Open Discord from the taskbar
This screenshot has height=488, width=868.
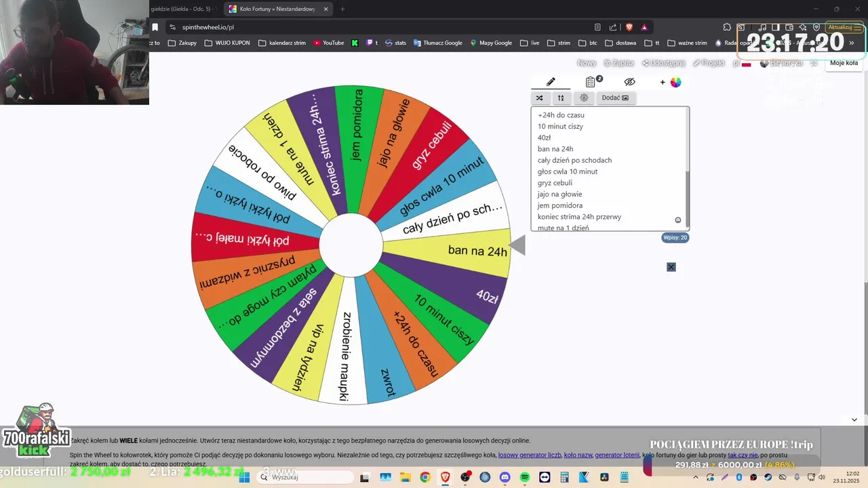pos(505,477)
